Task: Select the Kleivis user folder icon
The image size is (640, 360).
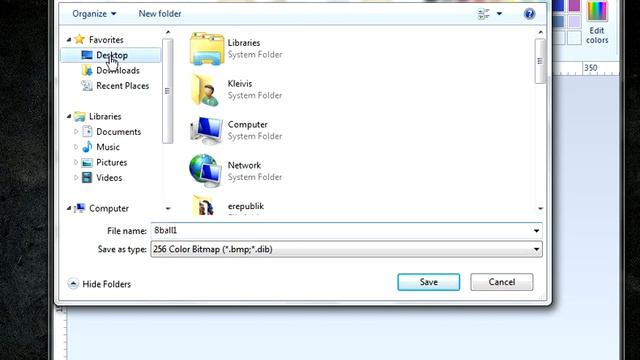Action: pyautogui.click(x=205, y=90)
